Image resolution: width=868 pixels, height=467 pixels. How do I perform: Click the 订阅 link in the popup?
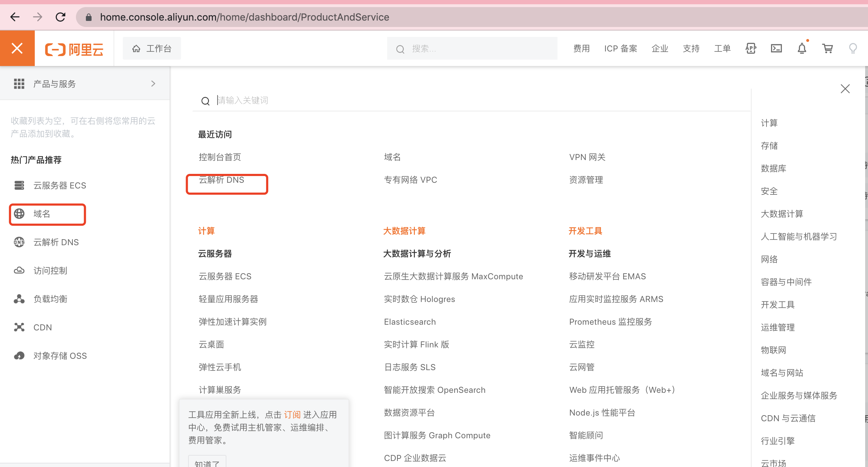click(292, 415)
